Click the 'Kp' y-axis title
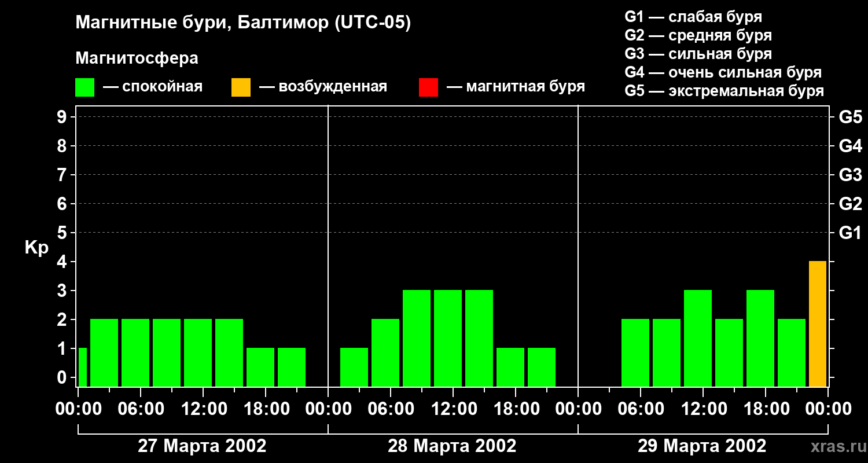Screen dimensions: 868x463 (36, 248)
